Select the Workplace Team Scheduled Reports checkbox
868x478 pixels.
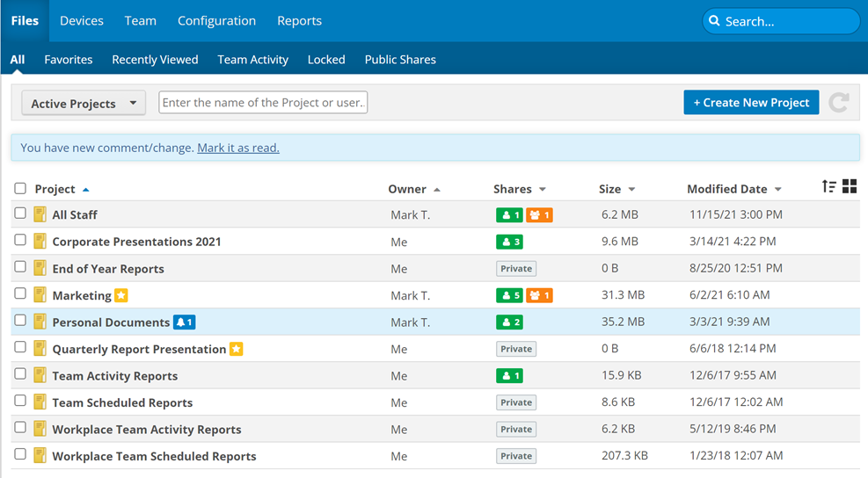point(20,455)
